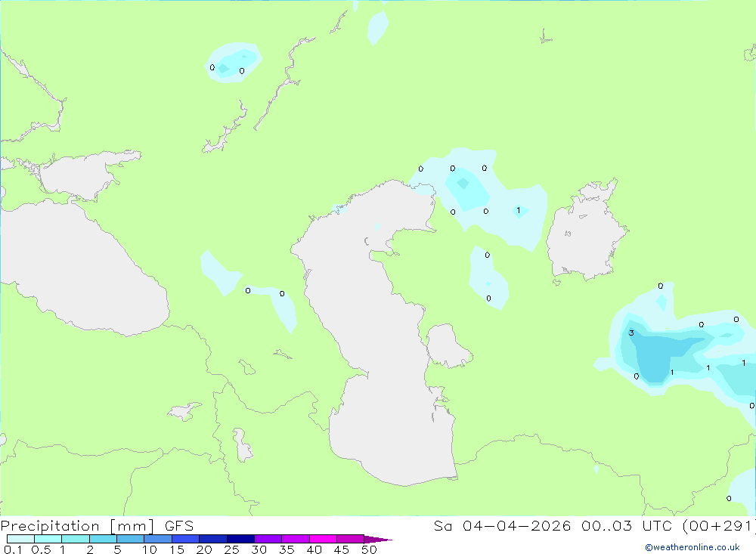Viewport: 756px width, 554px height.
Task: Click the '0.1' legend scale label
Action: pyautogui.click(x=13, y=549)
